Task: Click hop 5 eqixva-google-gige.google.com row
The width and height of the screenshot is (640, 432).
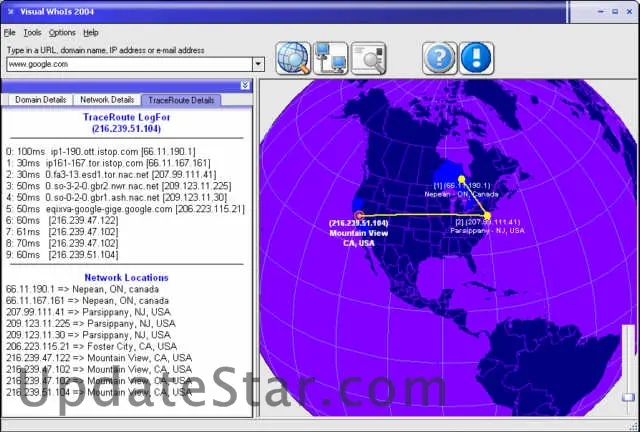Action: [x=125, y=209]
